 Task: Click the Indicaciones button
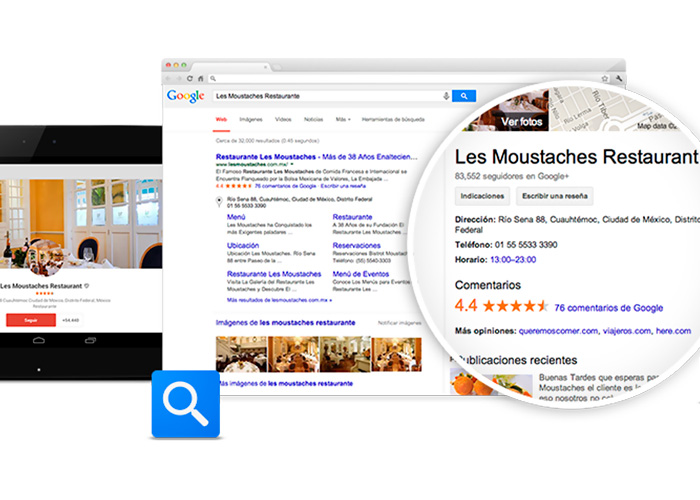(482, 196)
